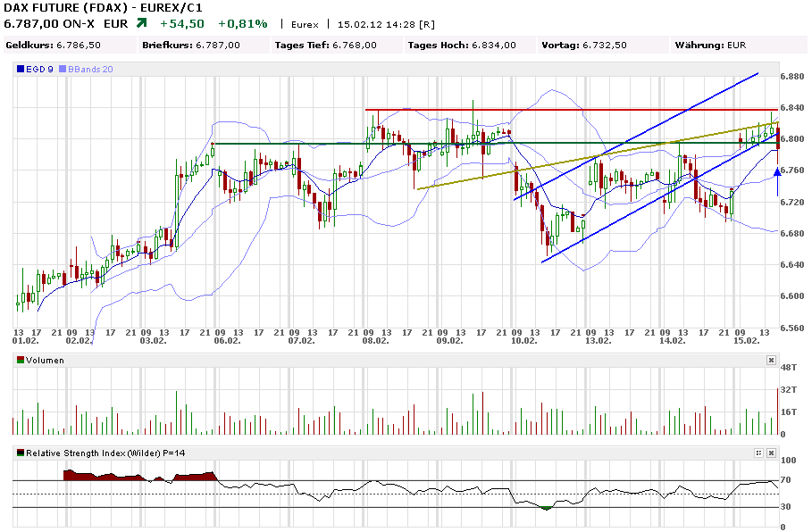Click the price 6.787,00 ON-X
812x532 pixels.
coord(49,24)
